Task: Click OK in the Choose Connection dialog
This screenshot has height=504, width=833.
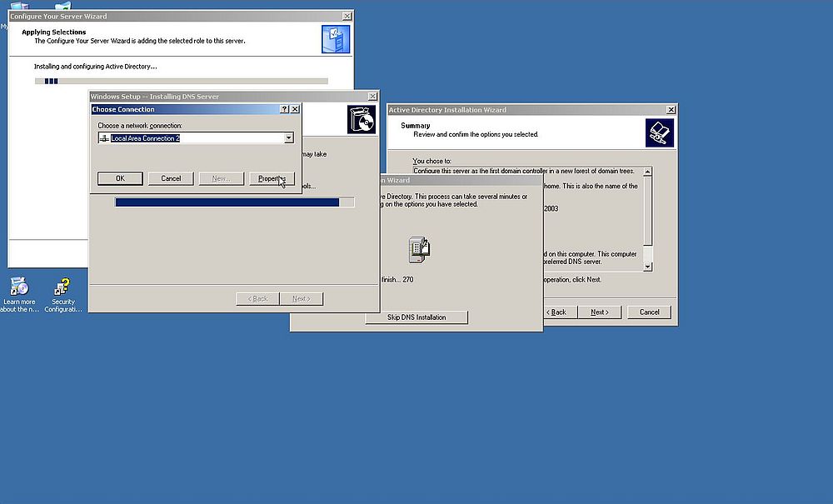Action: click(120, 178)
